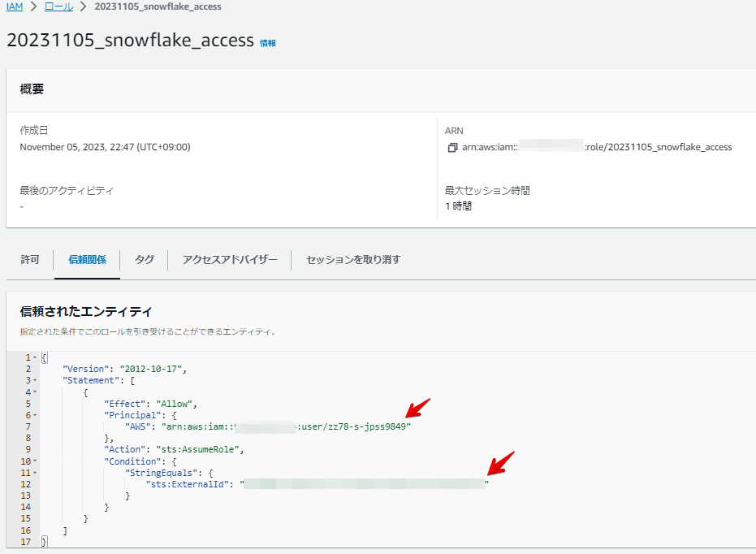Select the "Version" key in JSON
The image size is (756, 554).
click(86, 369)
